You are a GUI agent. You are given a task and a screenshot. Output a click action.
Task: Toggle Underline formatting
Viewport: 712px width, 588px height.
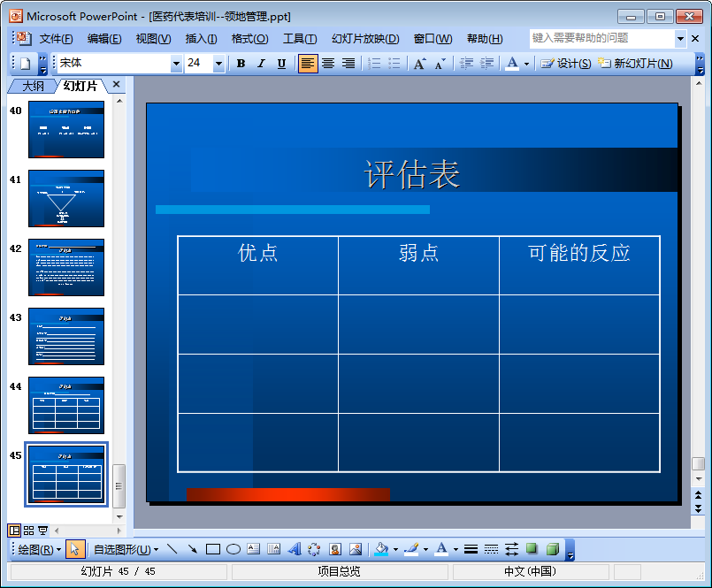(281, 64)
